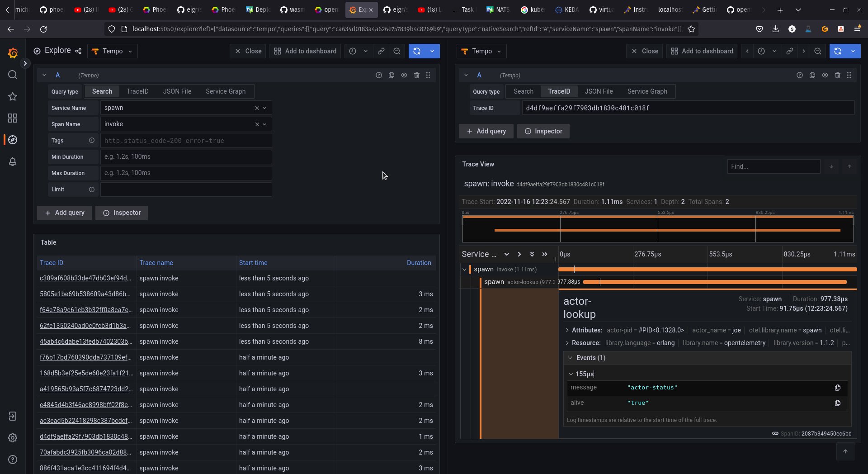Focus the Trace ID input field
The image size is (868, 474).
[688, 108]
